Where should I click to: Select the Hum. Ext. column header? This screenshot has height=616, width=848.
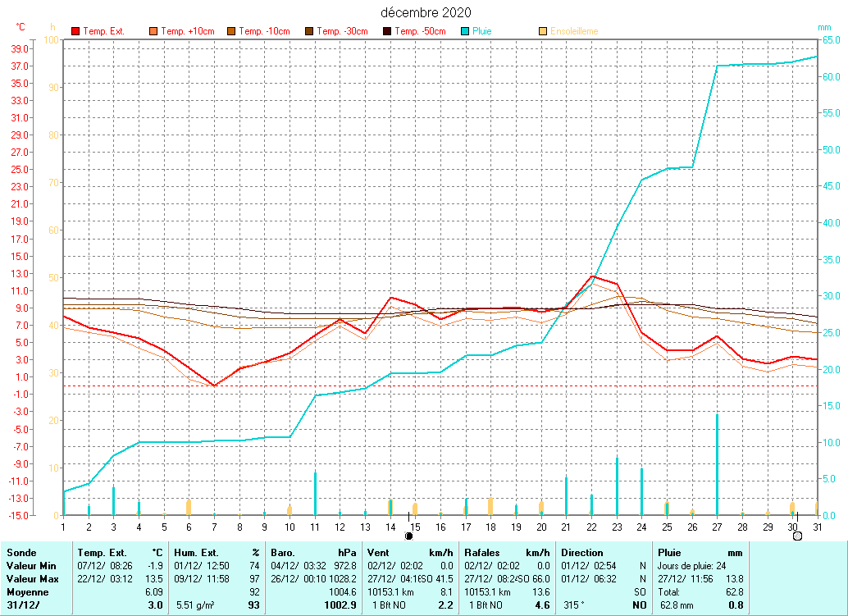pos(196,553)
